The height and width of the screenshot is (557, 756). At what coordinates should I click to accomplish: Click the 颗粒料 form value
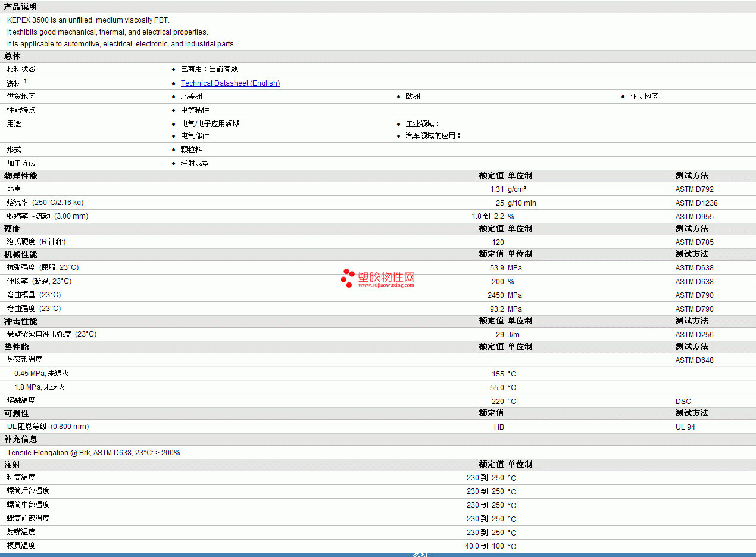click(192, 150)
